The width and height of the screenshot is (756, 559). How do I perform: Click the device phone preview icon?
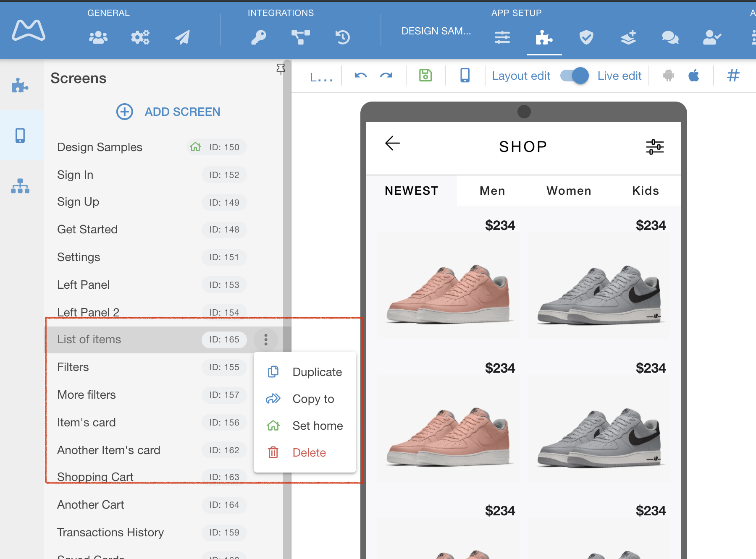465,75
